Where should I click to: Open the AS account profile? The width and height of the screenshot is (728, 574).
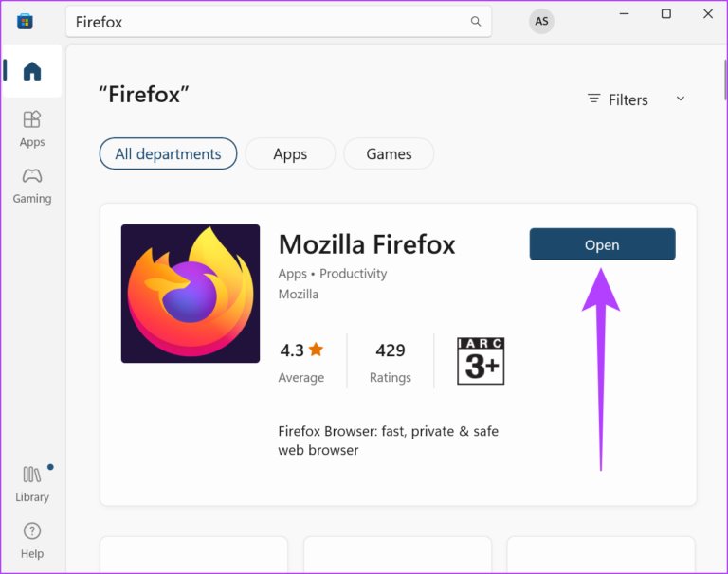[x=541, y=22]
